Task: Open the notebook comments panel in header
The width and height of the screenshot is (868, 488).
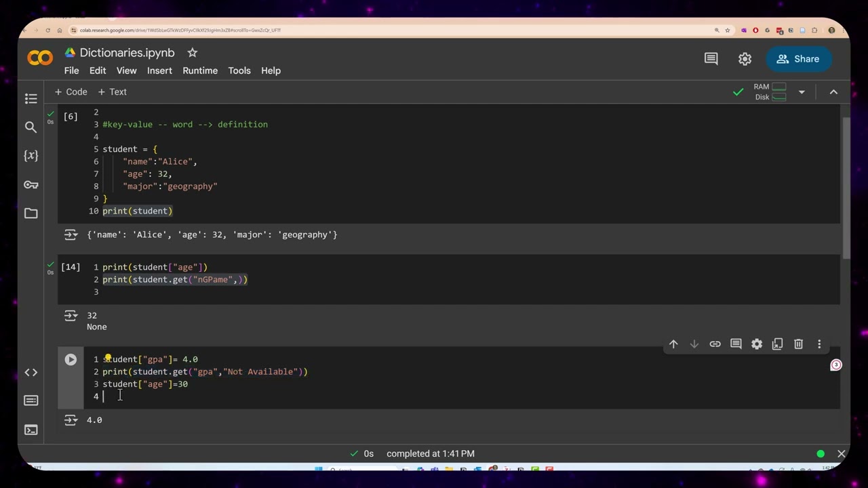Action: [x=711, y=59]
